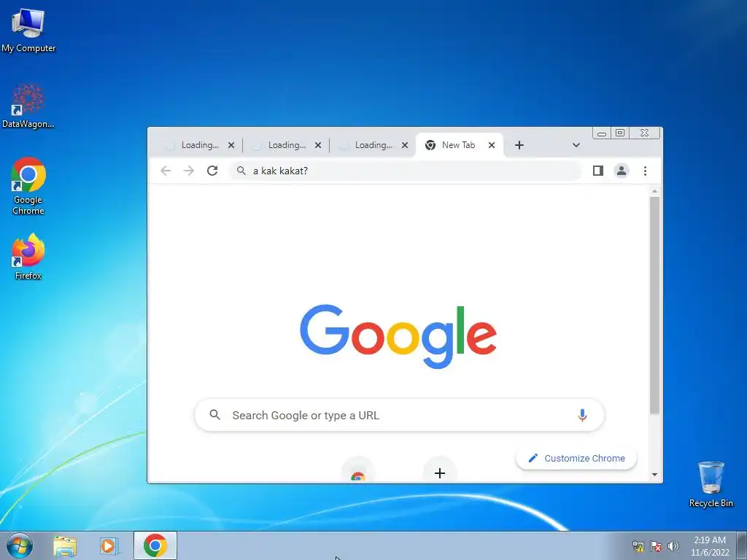Open Action Center flag icon in tray

[656, 546]
